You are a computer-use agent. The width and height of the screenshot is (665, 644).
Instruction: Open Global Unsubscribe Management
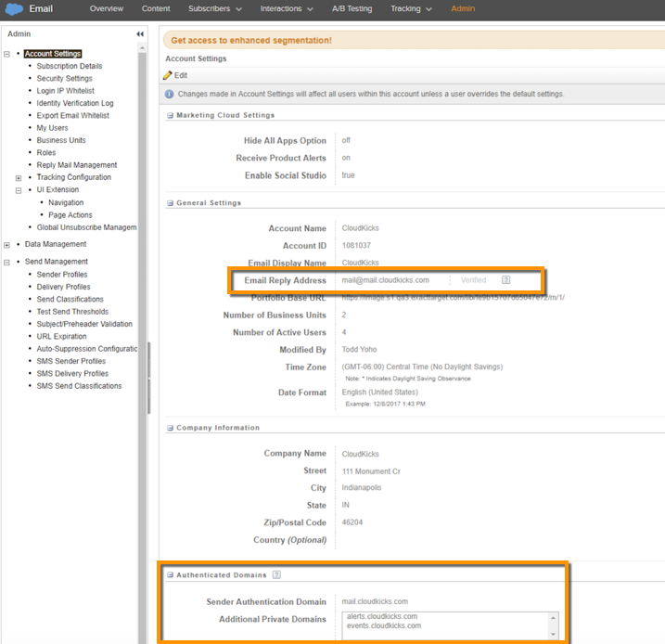point(86,227)
